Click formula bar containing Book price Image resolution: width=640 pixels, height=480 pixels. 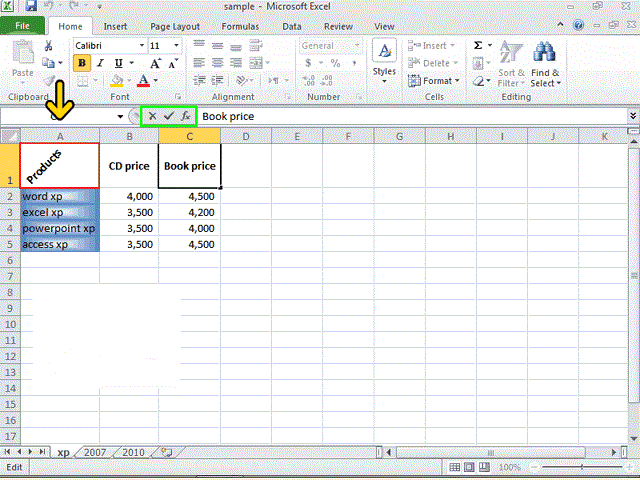413,116
